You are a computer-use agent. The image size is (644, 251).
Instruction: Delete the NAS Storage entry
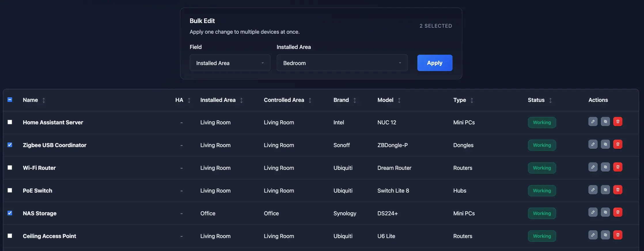[x=618, y=212]
